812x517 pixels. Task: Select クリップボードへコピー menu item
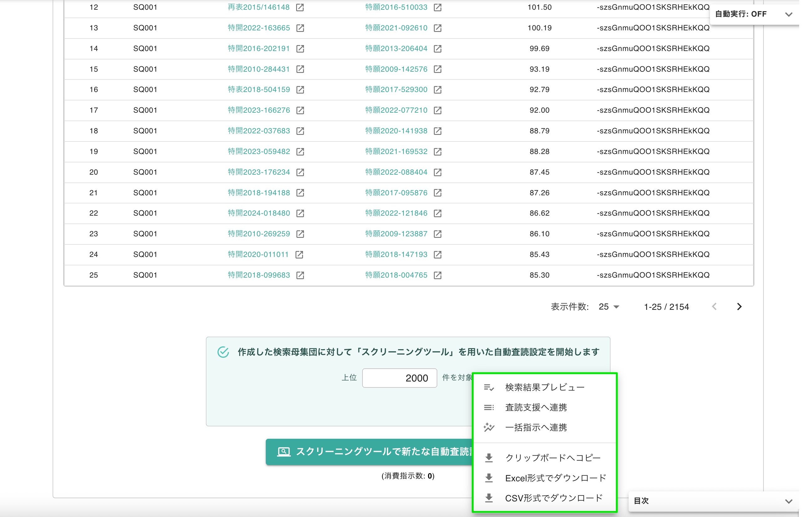tap(545, 458)
